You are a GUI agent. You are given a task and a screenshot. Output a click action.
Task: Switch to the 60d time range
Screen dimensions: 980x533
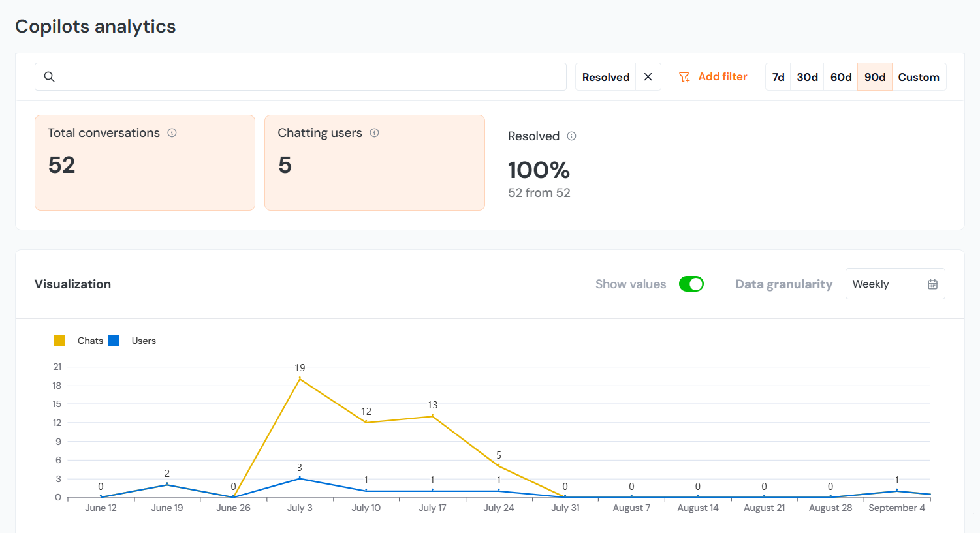pos(841,77)
